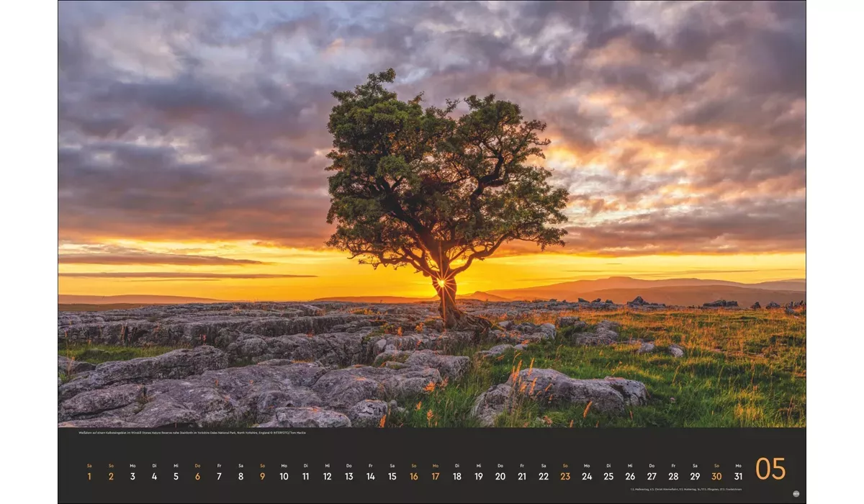Select date 19 in the calendar strip
Image resolution: width=864 pixels, height=504 pixels.
[x=479, y=476]
